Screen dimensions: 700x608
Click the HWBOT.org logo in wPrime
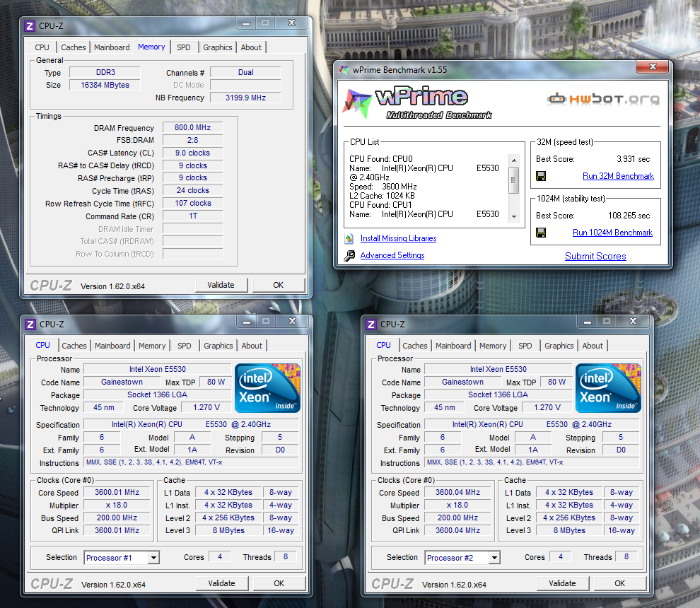point(604,98)
